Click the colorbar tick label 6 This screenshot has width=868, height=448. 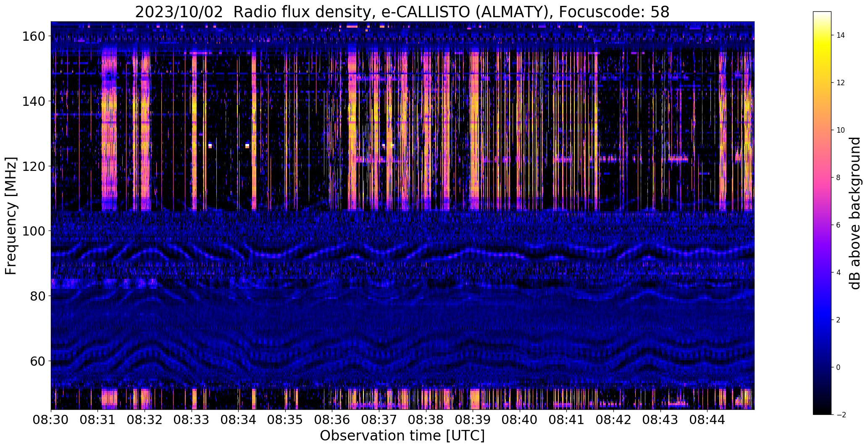[x=839, y=225]
